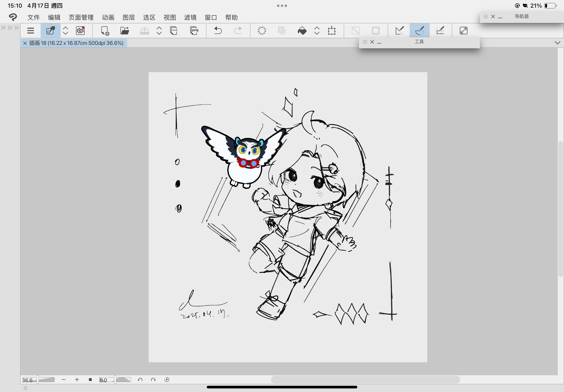
Task: Undo the last stroke
Action: point(218,31)
